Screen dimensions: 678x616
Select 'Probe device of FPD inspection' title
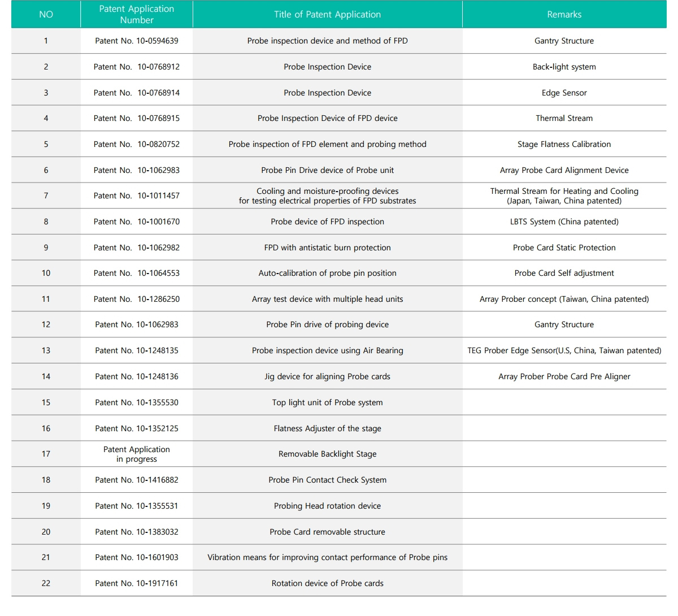click(x=327, y=222)
